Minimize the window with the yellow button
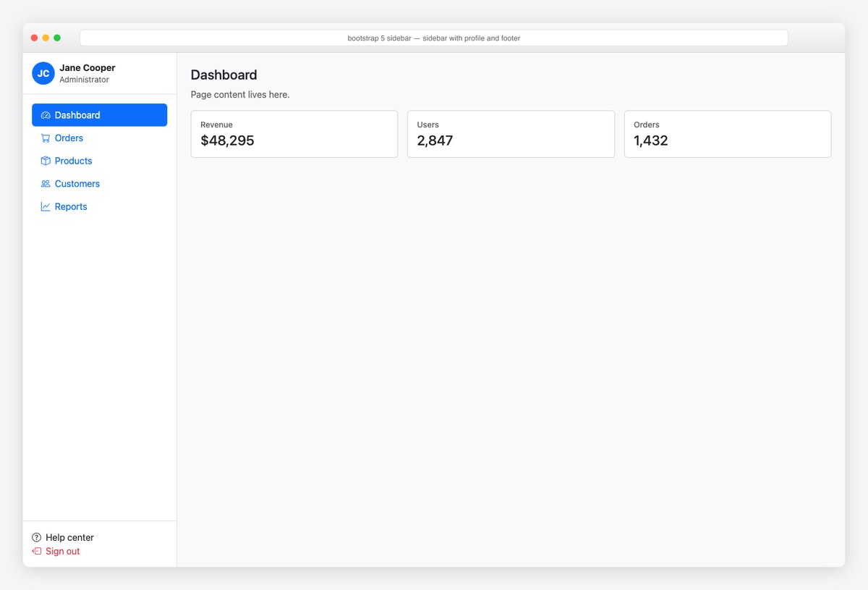 (46, 38)
